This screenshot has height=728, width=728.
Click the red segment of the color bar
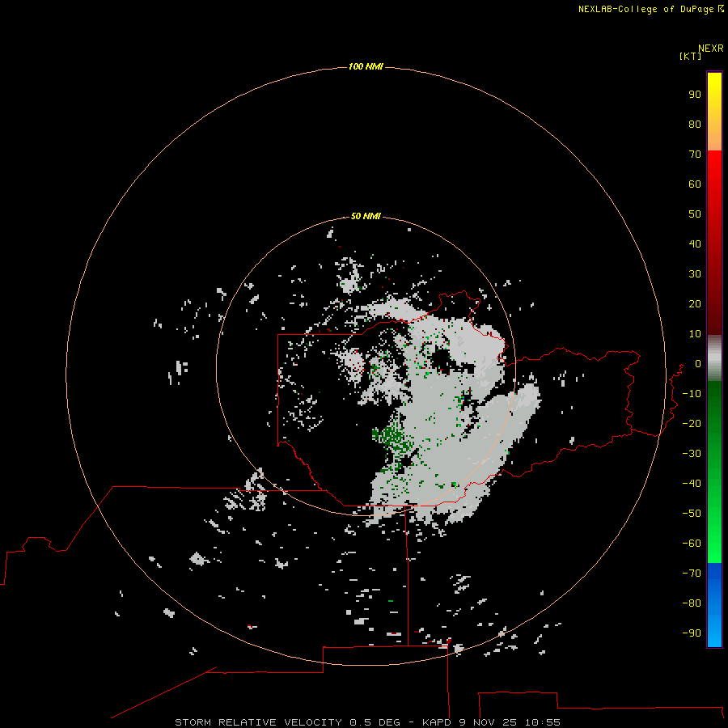714,243
